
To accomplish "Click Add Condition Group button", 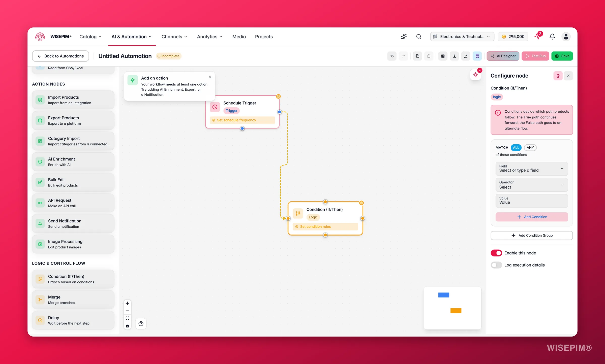I will click(532, 235).
